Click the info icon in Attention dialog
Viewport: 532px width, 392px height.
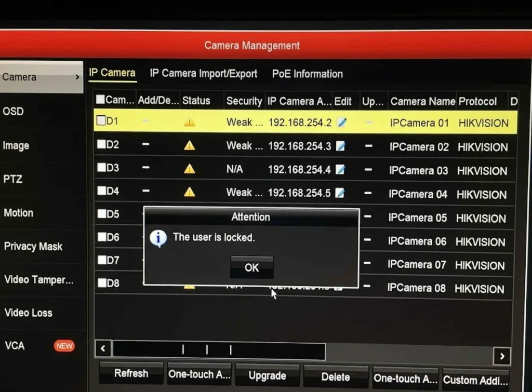tap(158, 238)
